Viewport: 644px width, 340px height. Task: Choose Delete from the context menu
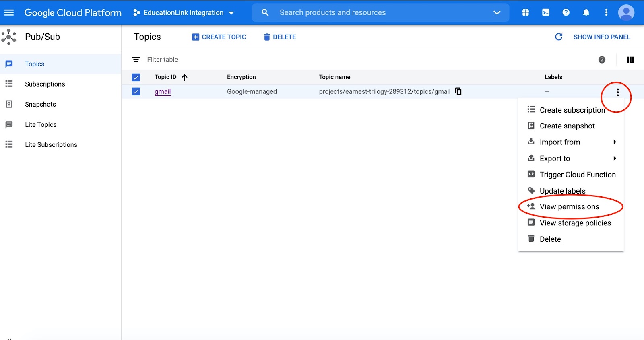(x=571, y=239)
